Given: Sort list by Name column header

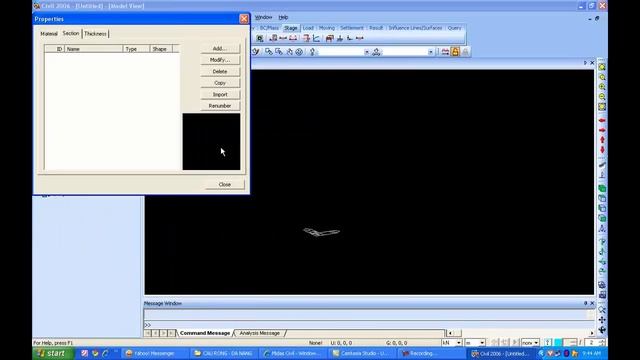Looking at the screenshot, I should pyautogui.click(x=93, y=49).
